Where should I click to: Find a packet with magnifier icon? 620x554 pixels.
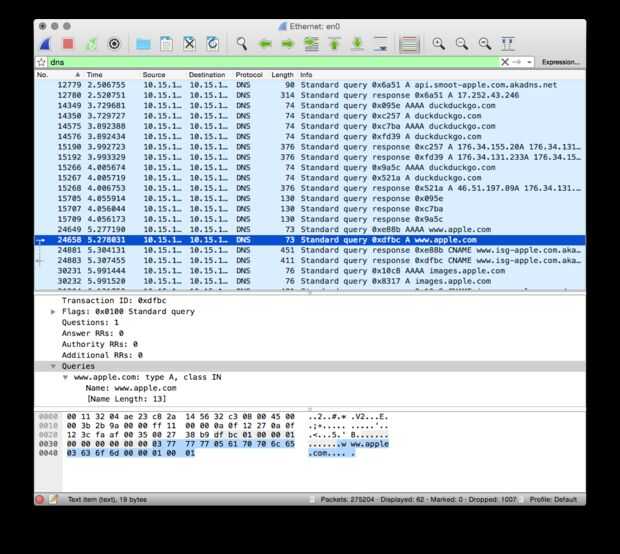pyautogui.click(x=242, y=43)
